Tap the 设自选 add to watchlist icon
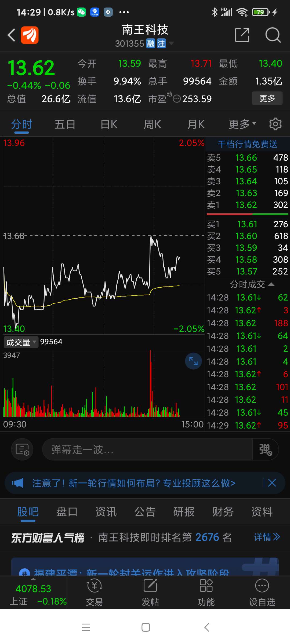The width and height of the screenshot is (290, 644). pos(262,592)
